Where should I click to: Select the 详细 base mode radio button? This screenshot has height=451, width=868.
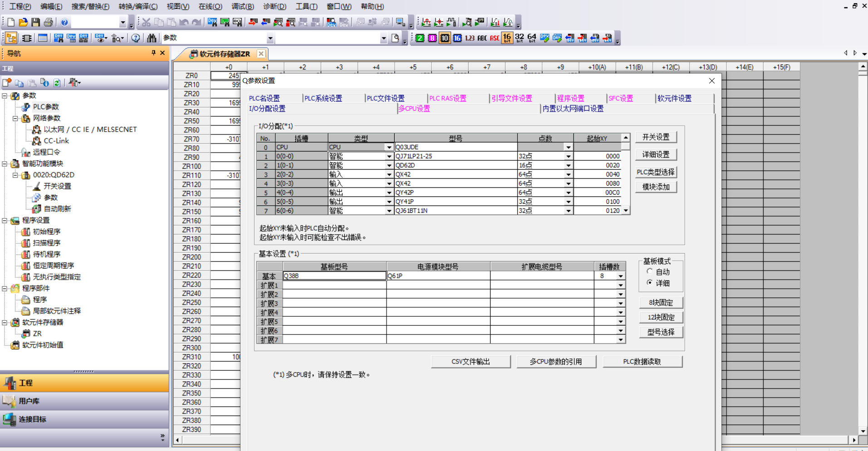(x=650, y=283)
